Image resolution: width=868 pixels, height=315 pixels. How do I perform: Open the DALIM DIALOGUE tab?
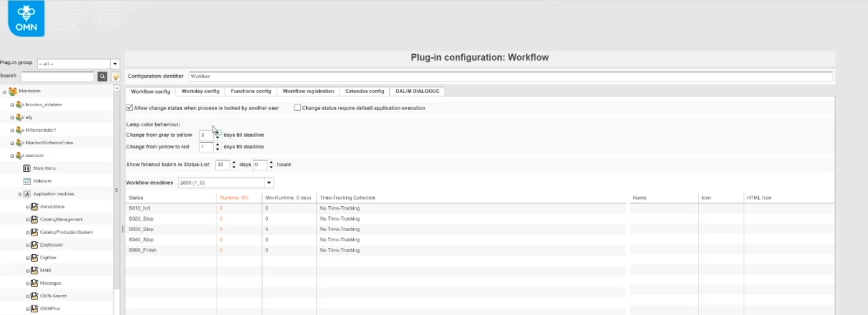pyautogui.click(x=417, y=91)
